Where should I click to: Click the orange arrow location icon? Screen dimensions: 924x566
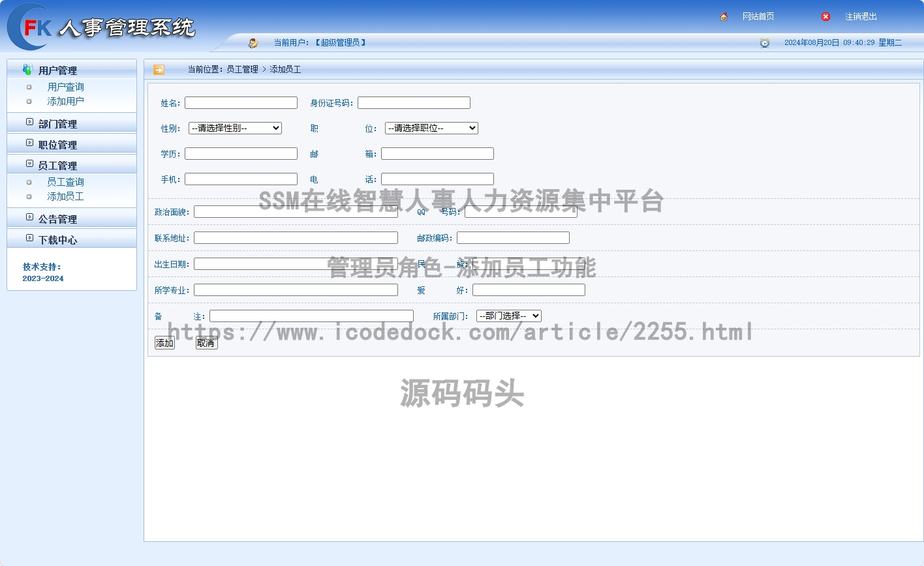[x=159, y=69]
